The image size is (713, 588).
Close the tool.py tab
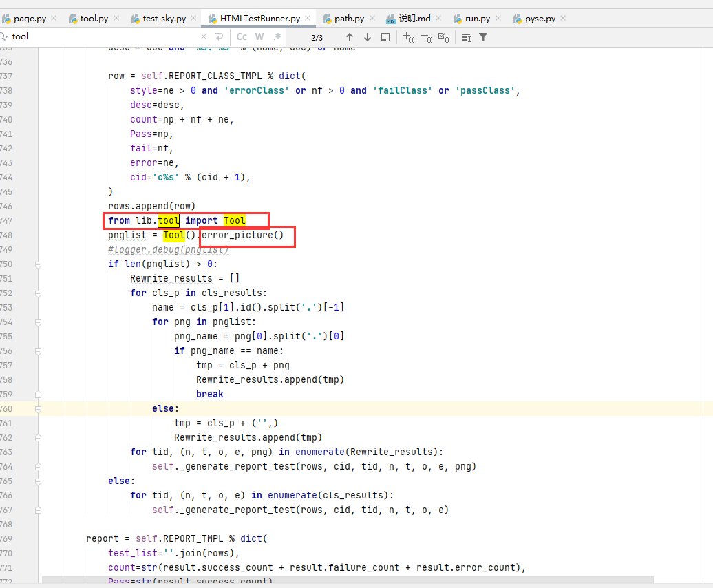(x=116, y=18)
